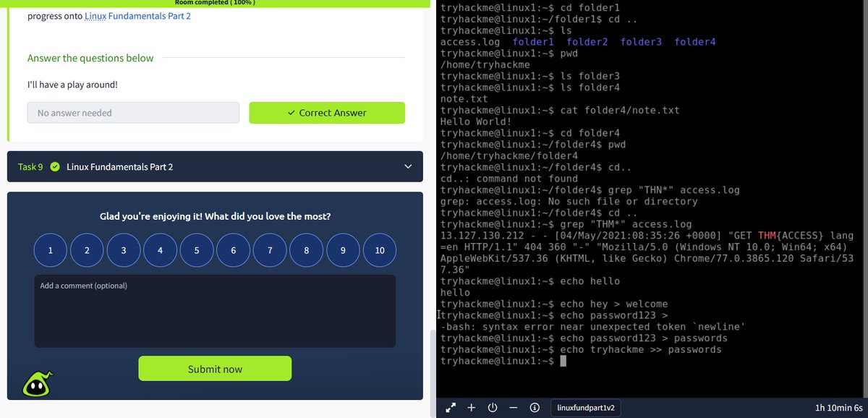This screenshot has height=418, width=868.
Task: Click the 'cd..: command not found' line
Action: 509,179
